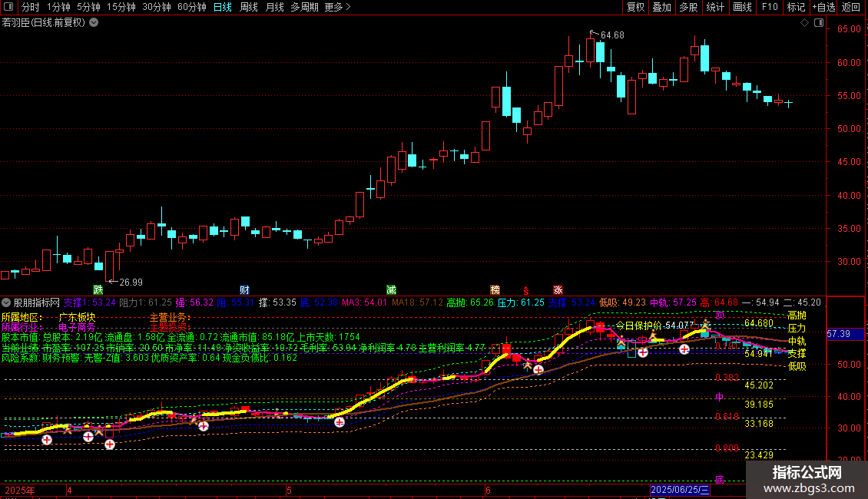
Task: Click the 返回 back button
Action: [851, 7]
